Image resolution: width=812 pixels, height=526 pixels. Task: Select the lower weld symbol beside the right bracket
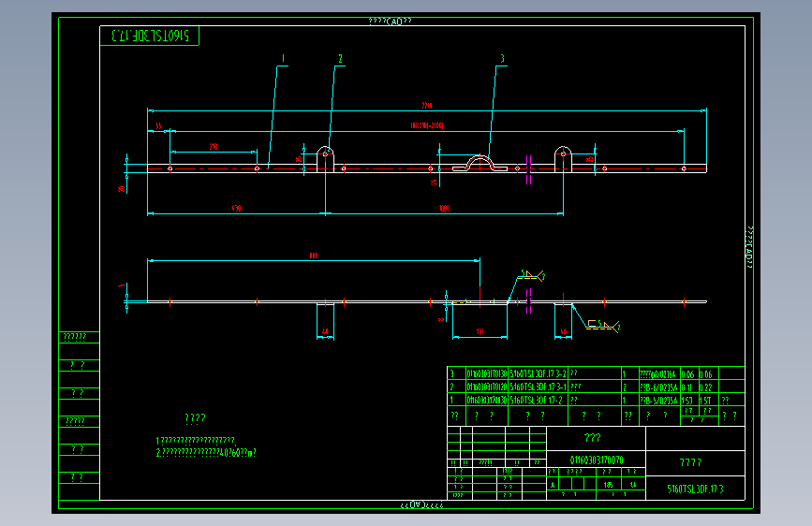pos(603,326)
